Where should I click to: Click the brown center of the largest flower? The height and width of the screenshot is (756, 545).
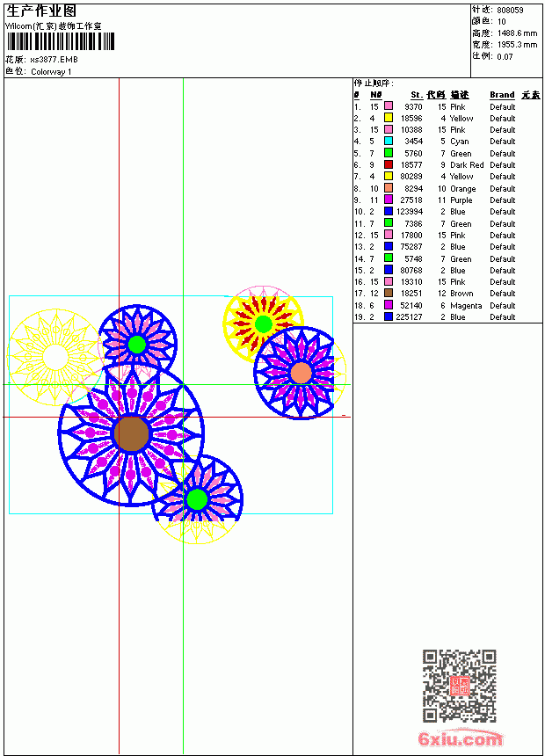tap(131, 434)
